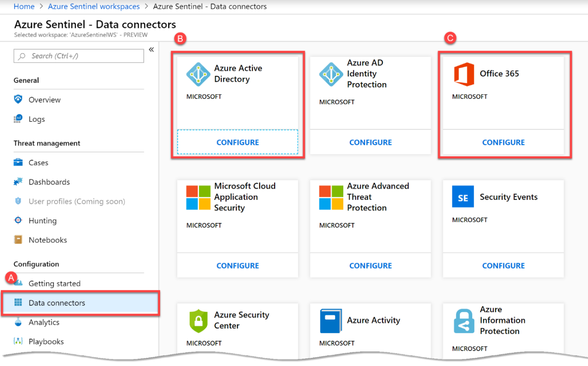The height and width of the screenshot is (366, 588).
Task: Click the search magnifier icon
Action: tap(22, 56)
